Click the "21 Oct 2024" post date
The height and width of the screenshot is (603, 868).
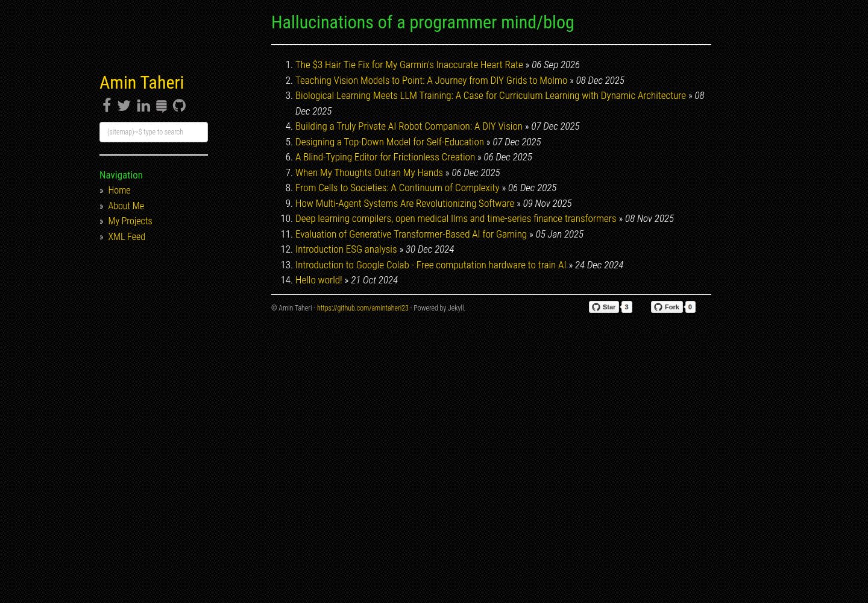tap(374, 280)
